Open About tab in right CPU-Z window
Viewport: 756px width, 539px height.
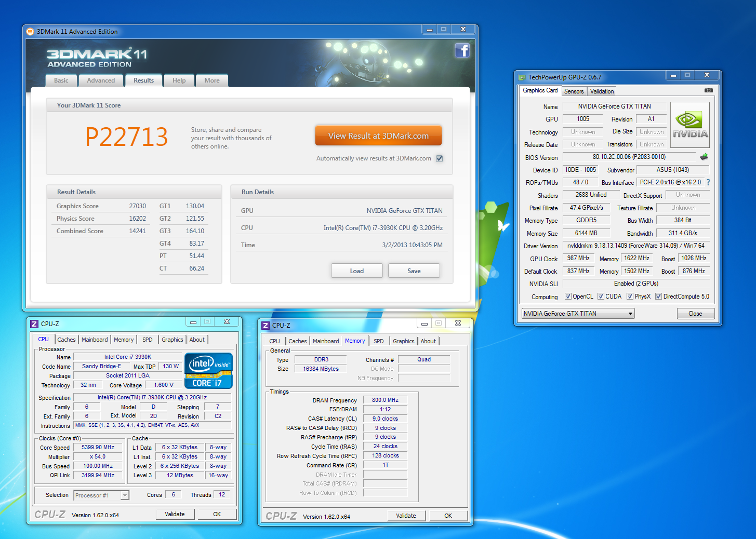428,341
